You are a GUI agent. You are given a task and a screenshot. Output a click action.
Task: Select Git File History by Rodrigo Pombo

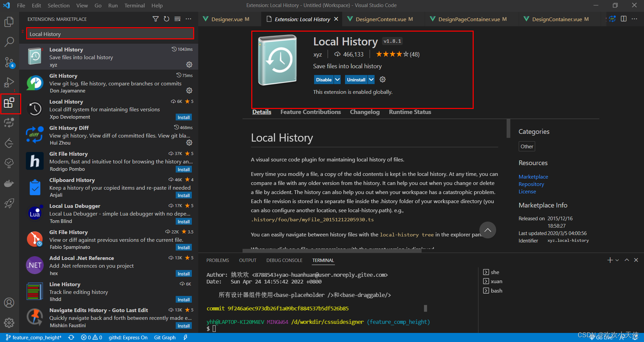[x=109, y=161]
